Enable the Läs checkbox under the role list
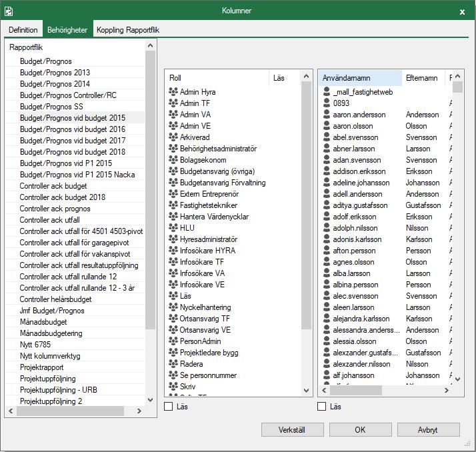 point(168,407)
